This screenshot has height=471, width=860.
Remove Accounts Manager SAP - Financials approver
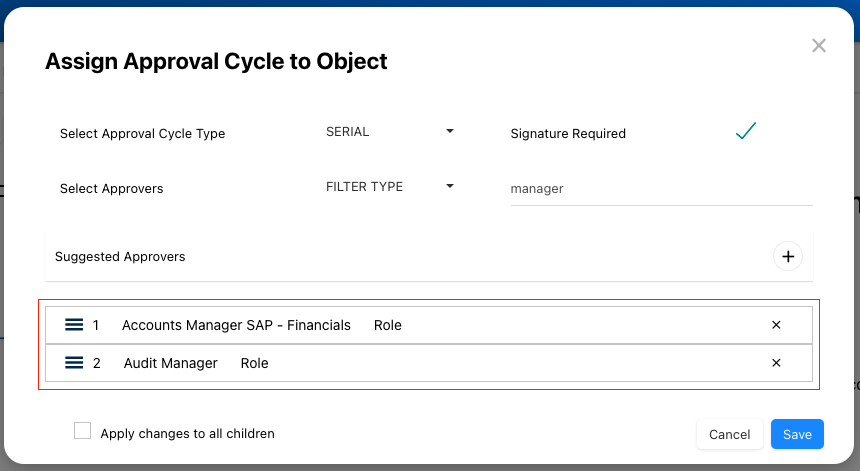(776, 325)
